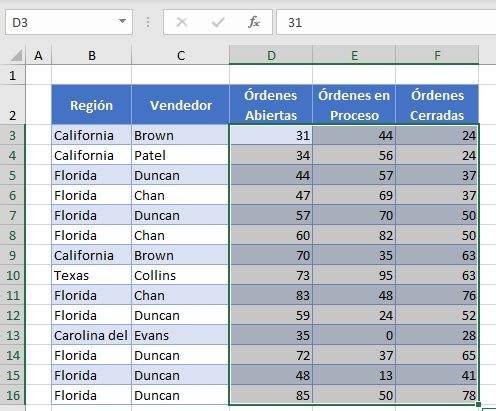Select California in row 9
Image resolution: width=496 pixels, height=411 pixels.
coord(92,255)
